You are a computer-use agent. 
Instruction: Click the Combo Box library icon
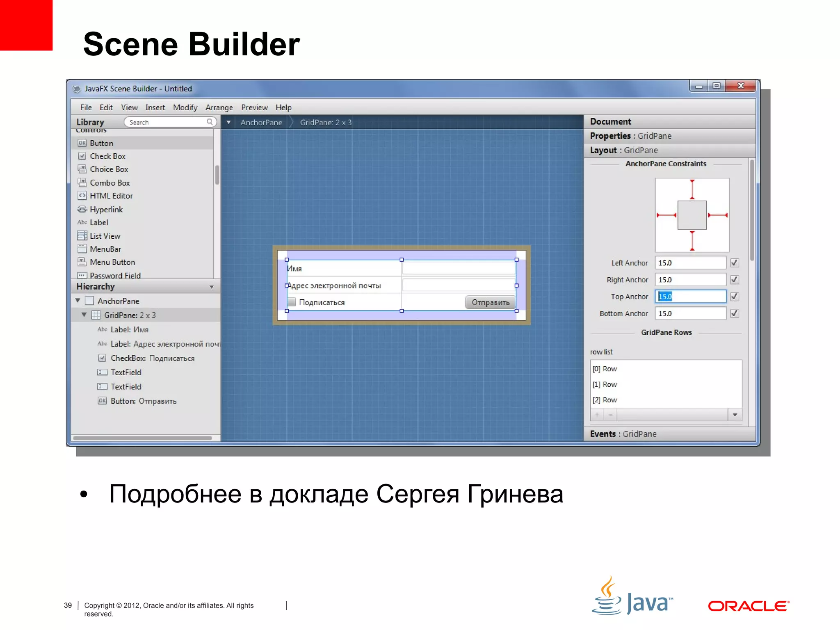82,183
